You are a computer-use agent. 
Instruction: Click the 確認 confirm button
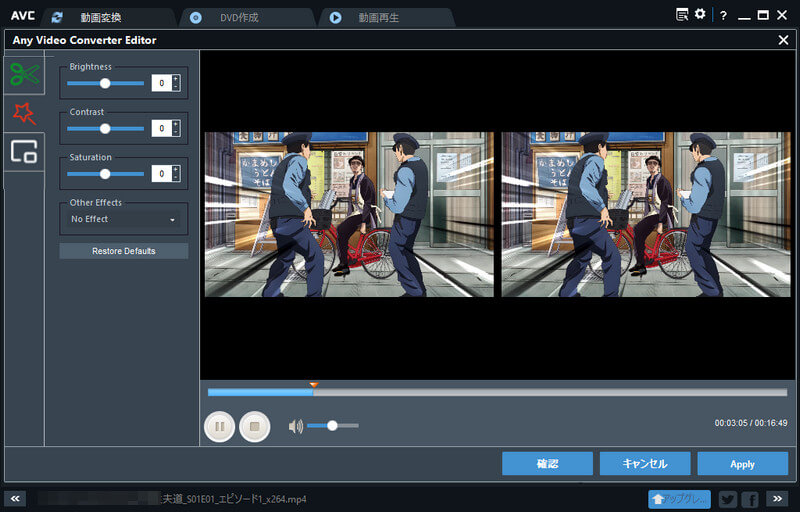(x=547, y=464)
